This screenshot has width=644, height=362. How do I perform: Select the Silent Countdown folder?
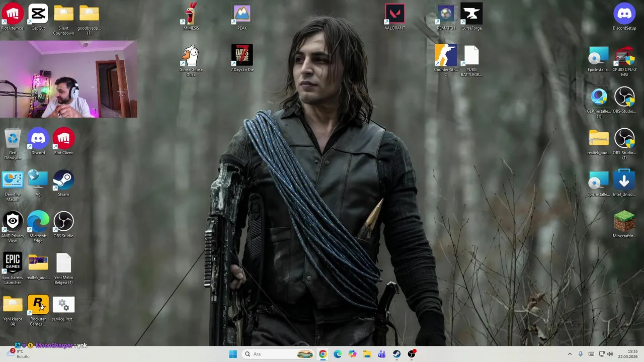tap(63, 20)
